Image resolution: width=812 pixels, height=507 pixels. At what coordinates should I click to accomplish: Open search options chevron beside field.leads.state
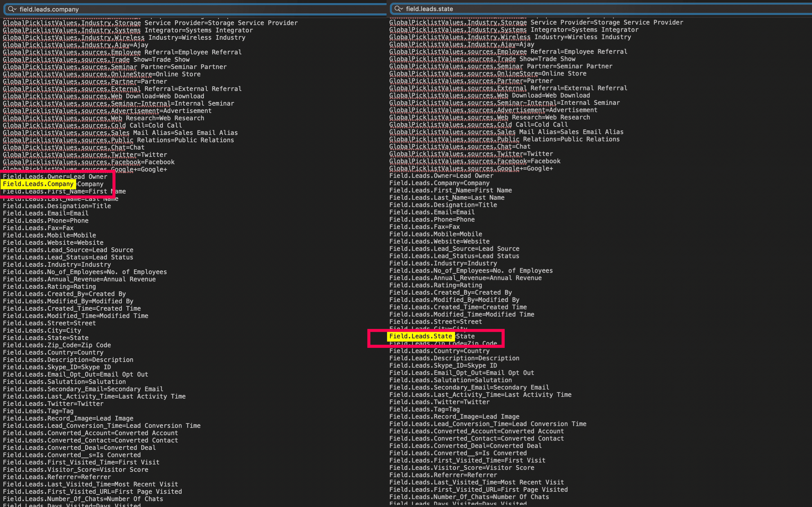click(402, 9)
